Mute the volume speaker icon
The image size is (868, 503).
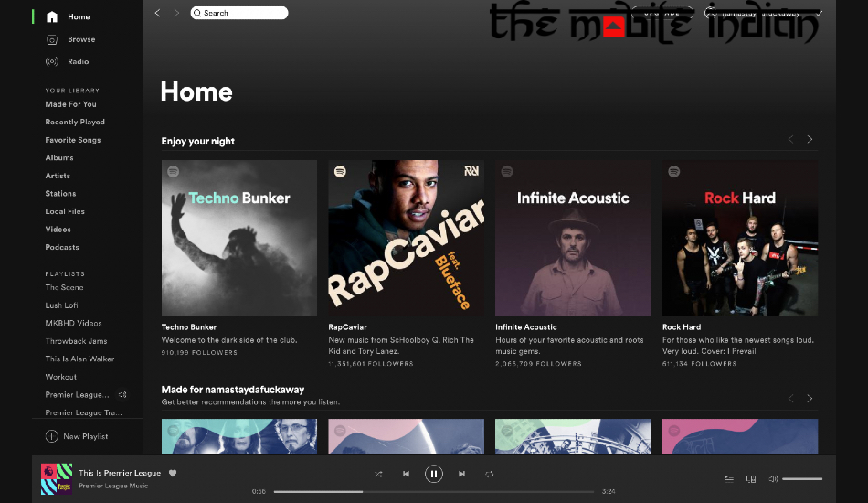pyautogui.click(x=773, y=478)
